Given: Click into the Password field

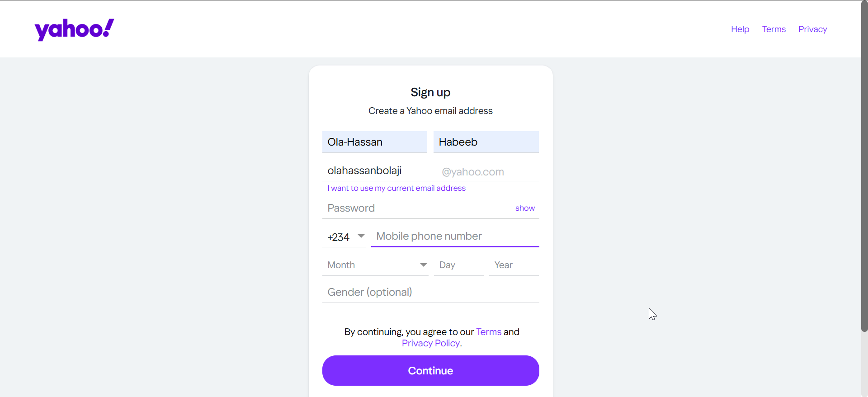Looking at the screenshot, I should point(416,208).
